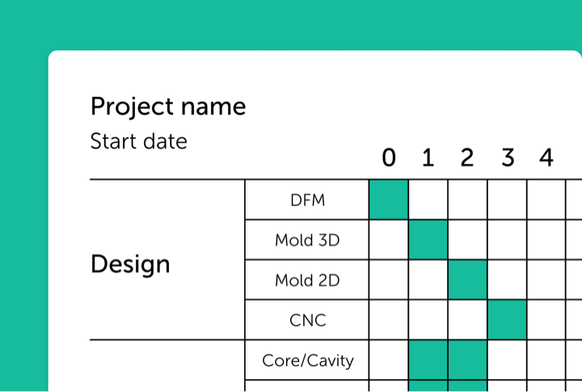The height and width of the screenshot is (392, 582).
Task: Click the Core/Cavity task label
Action: point(307,360)
